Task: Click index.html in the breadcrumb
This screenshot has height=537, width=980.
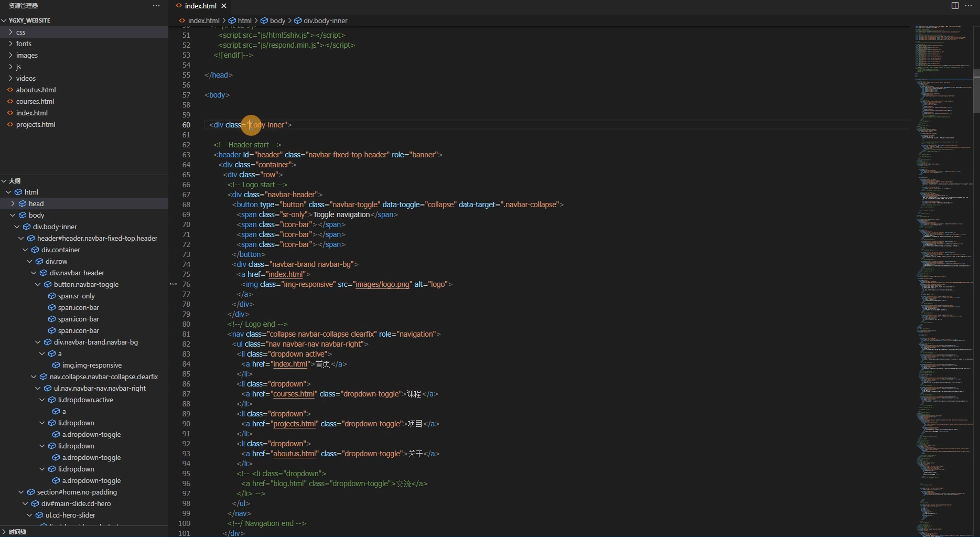Action: coord(204,20)
